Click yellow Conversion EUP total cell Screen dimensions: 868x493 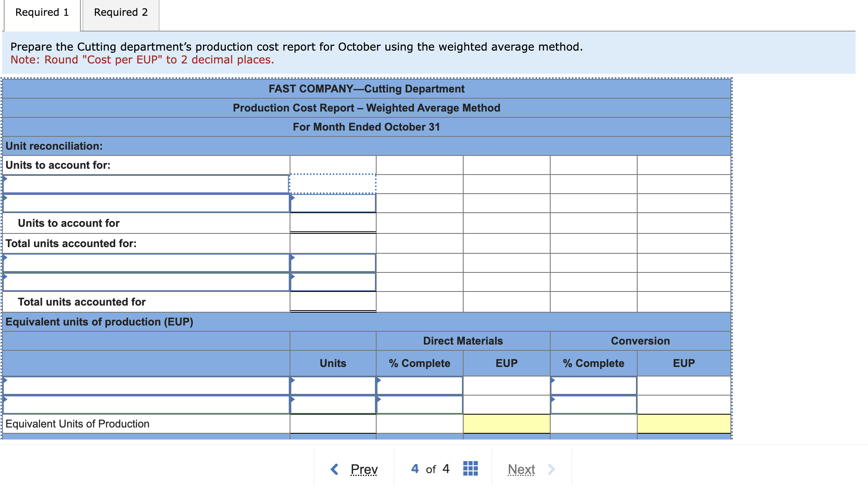pyautogui.click(x=684, y=424)
